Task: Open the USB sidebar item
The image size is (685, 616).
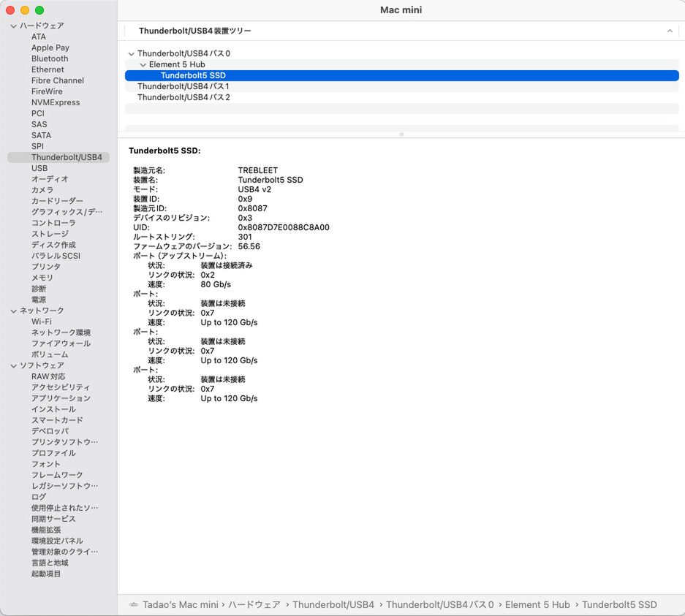Action: (x=39, y=168)
